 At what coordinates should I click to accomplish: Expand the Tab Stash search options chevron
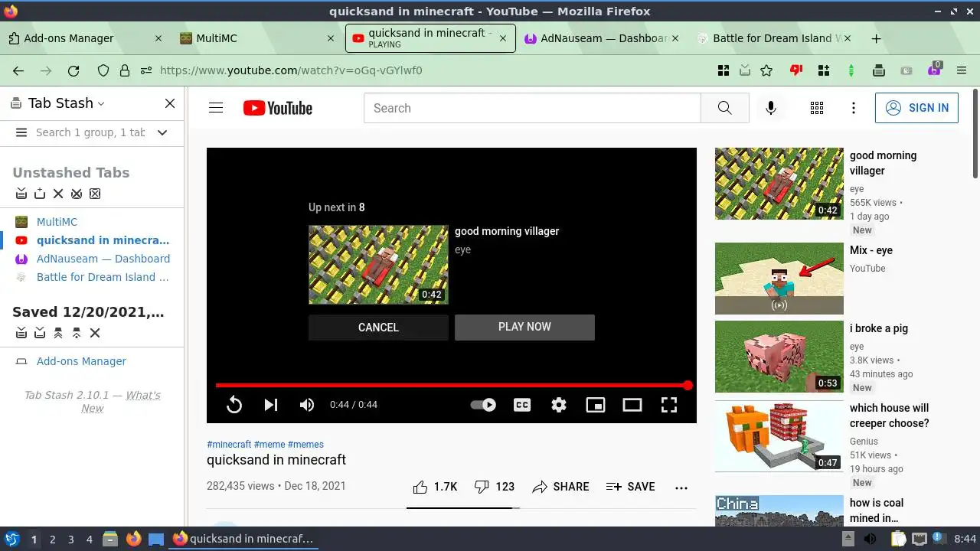coord(162,132)
